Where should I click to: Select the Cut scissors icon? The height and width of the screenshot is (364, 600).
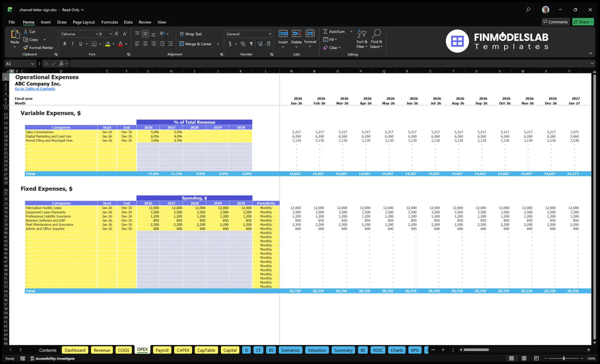click(26, 31)
